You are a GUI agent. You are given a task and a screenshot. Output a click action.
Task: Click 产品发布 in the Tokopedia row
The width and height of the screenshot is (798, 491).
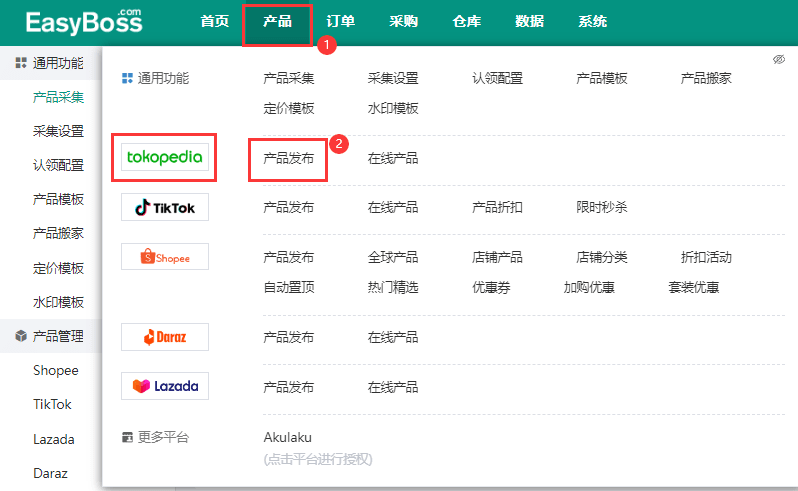288,158
